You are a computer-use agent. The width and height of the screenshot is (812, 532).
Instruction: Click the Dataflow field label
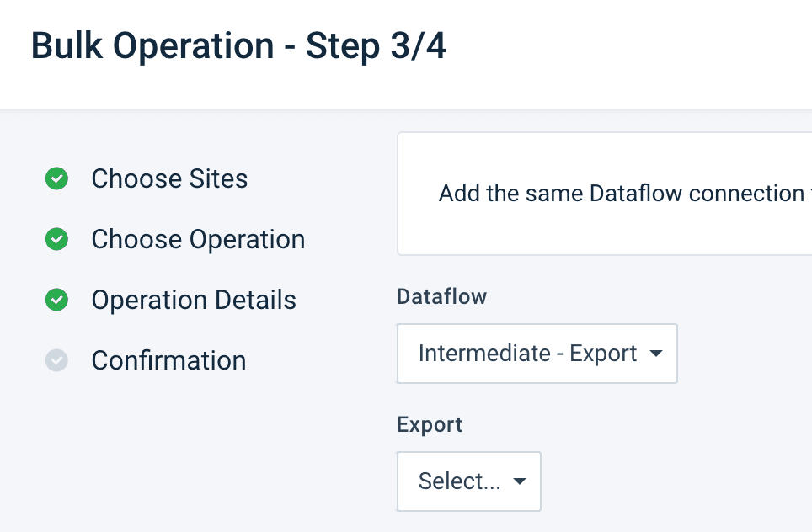(x=441, y=297)
